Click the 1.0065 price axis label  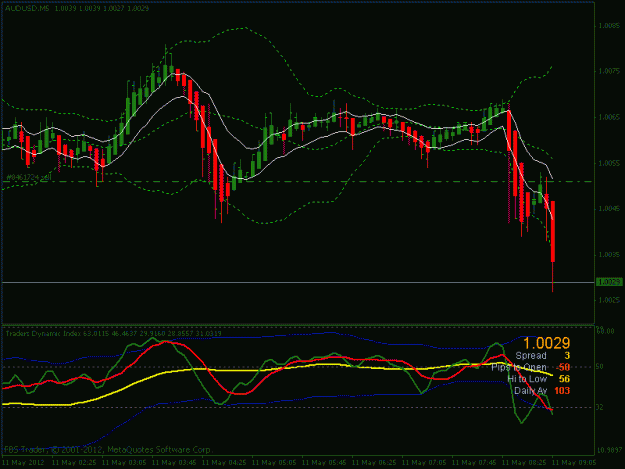coord(609,117)
